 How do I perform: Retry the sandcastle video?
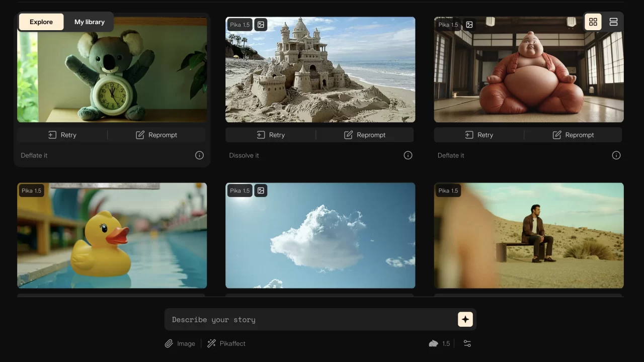click(271, 135)
